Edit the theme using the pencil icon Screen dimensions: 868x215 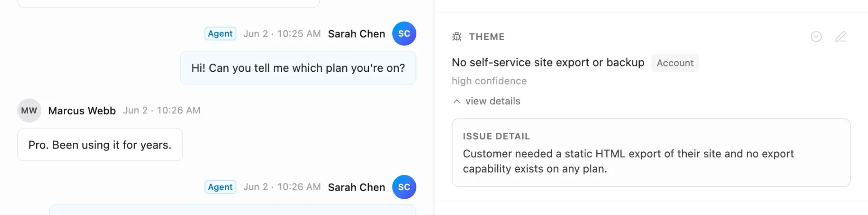point(840,37)
